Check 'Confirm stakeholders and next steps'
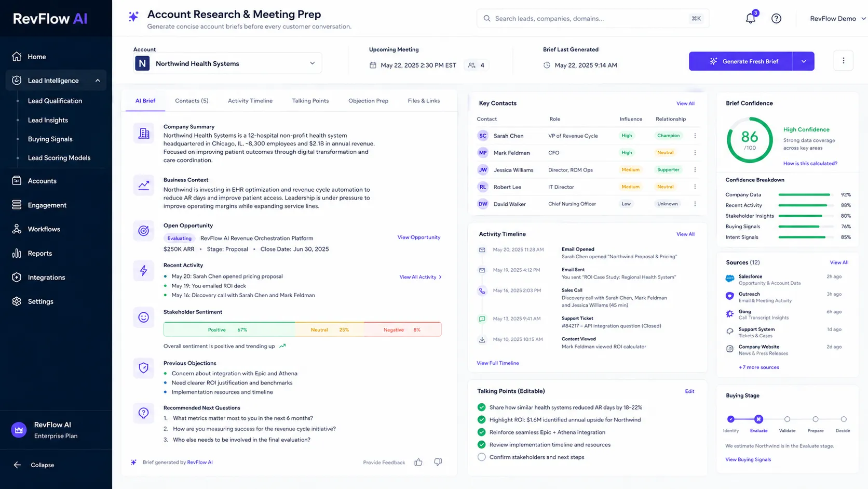 [481, 457]
